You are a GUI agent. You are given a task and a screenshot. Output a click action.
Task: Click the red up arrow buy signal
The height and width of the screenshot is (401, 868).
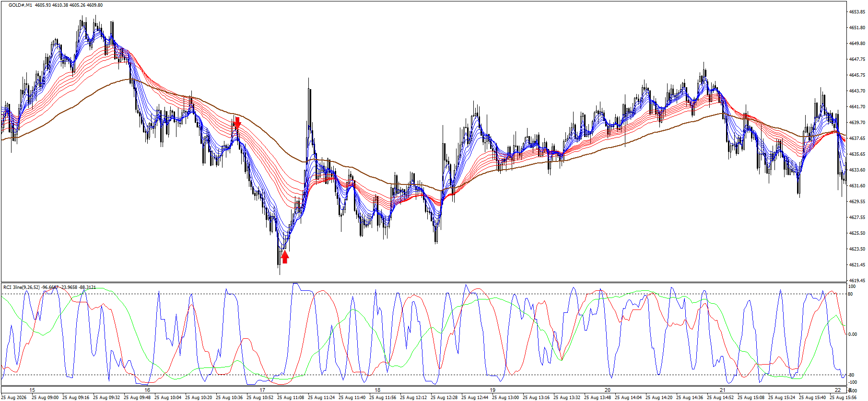coord(285,257)
